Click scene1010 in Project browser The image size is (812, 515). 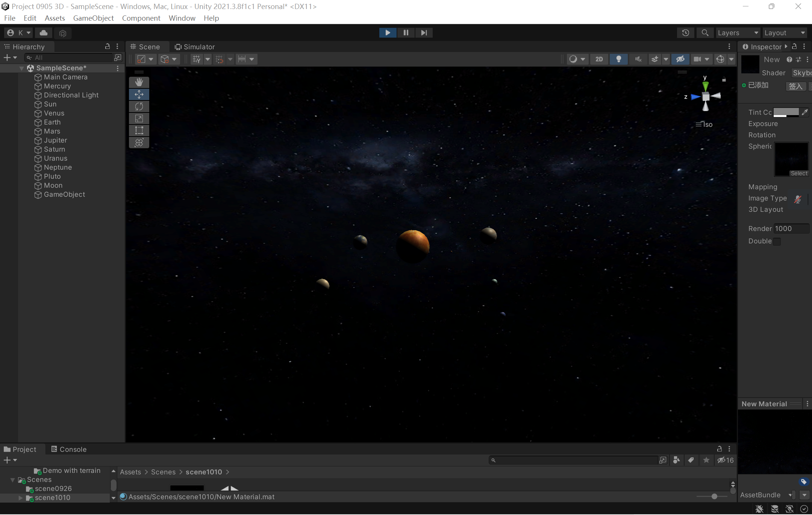point(53,497)
